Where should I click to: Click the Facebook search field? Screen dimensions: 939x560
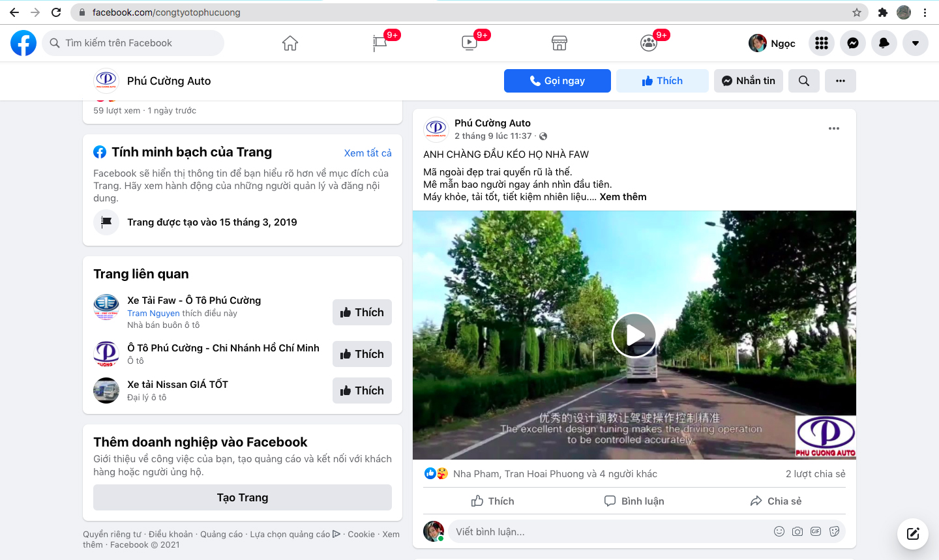coord(133,43)
